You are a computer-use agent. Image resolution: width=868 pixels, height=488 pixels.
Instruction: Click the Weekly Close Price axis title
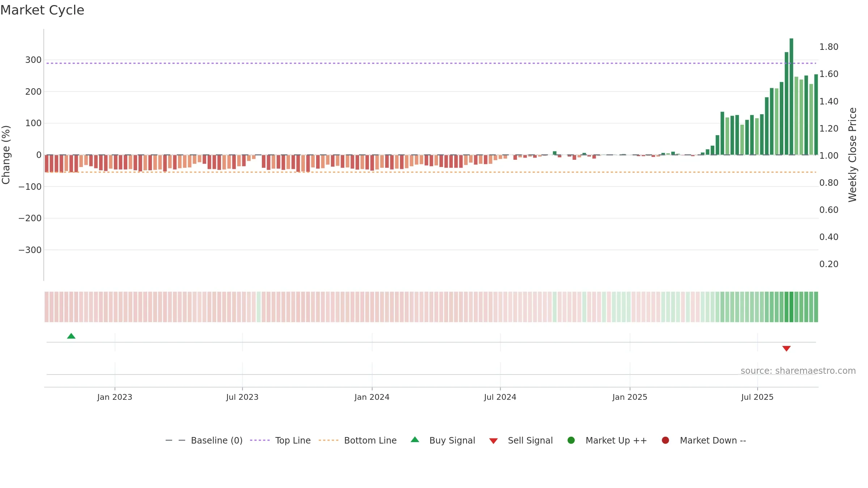point(852,155)
